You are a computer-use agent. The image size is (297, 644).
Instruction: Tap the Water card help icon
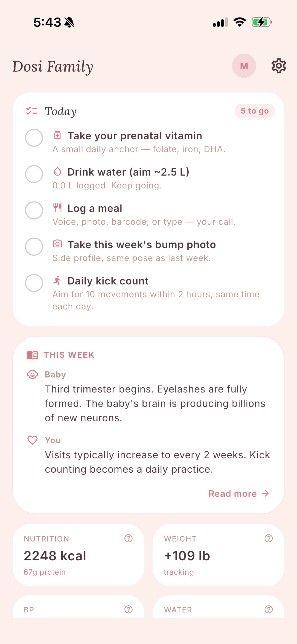tap(268, 609)
